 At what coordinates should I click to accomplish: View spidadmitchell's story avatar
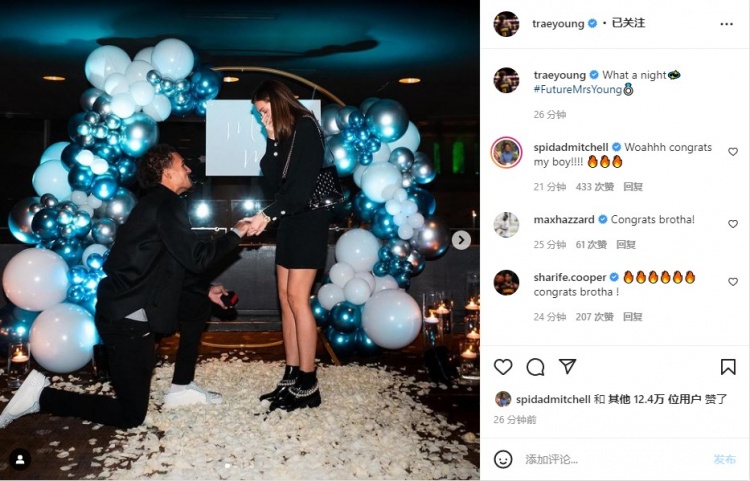coord(506,153)
